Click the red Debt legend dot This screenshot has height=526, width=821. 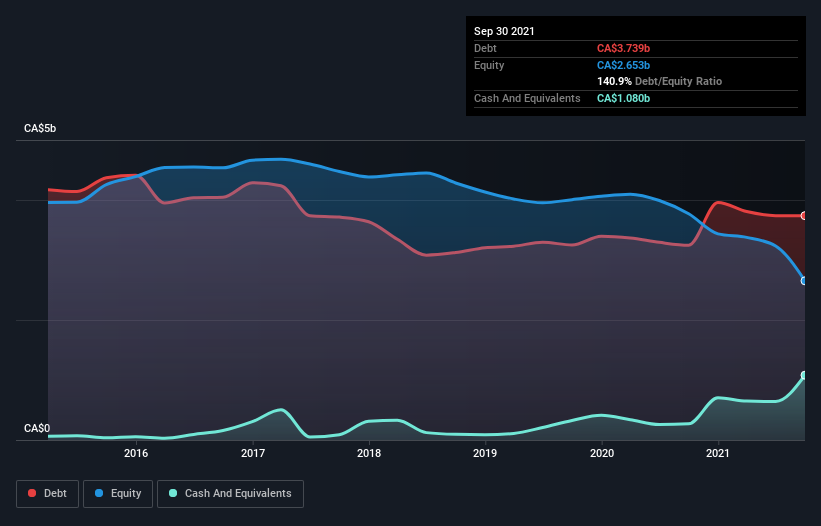[32, 493]
